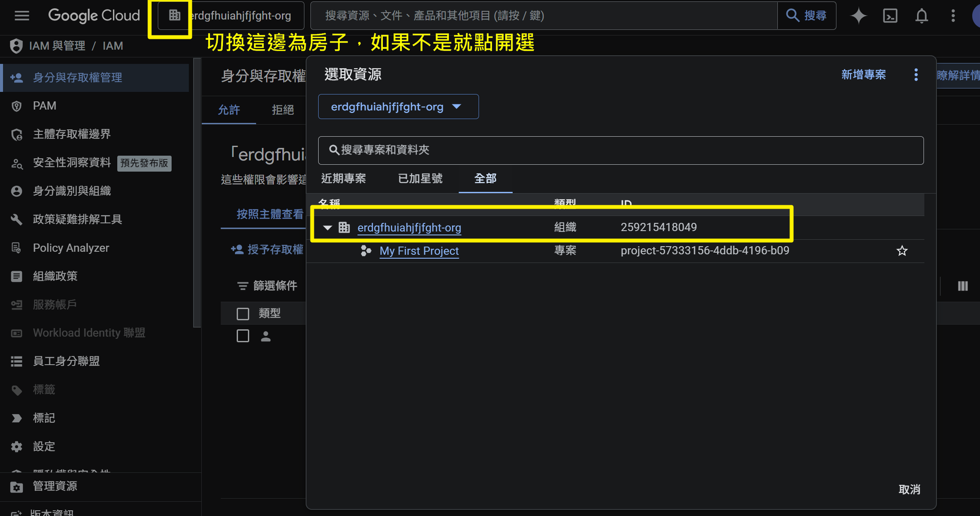The height and width of the screenshot is (516, 980).
Task: Click the 搜尋 search button
Action: click(807, 16)
